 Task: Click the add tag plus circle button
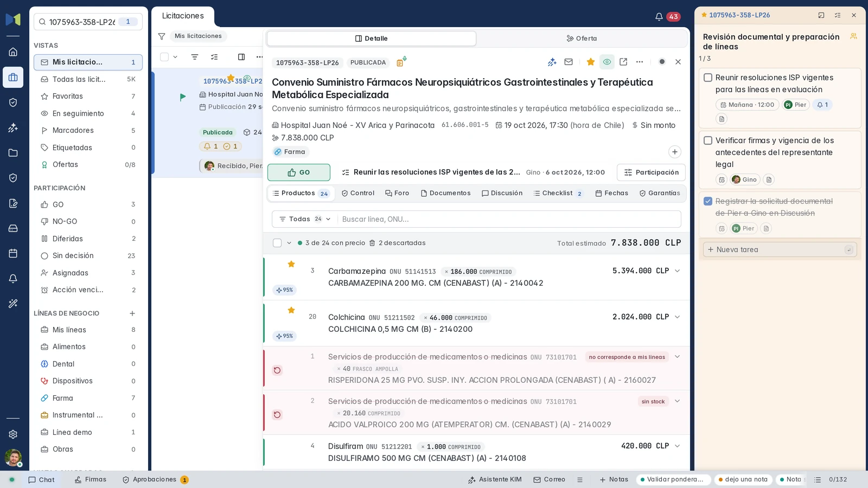coord(675,152)
